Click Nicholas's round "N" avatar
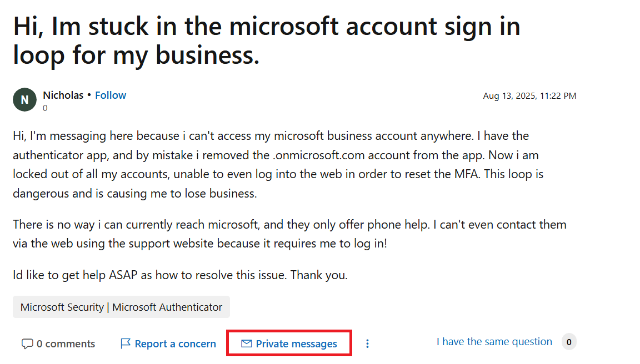This screenshot has width=640, height=364. click(x=24, y=100)
